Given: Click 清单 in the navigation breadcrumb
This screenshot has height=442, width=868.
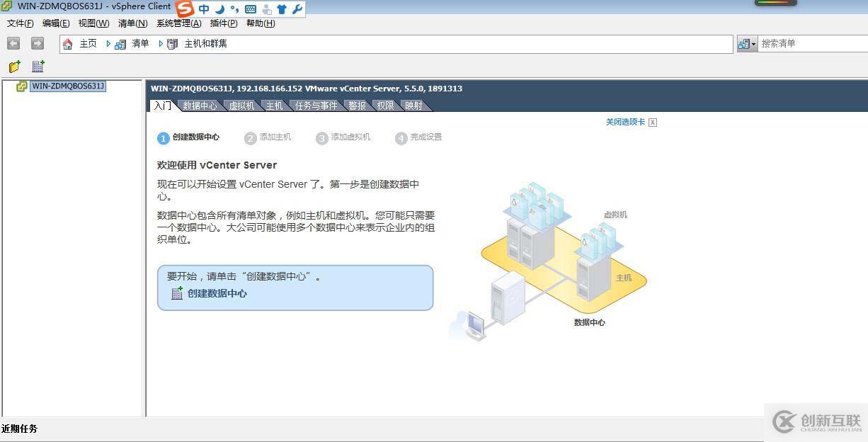Looking at the screenshot, I should click(x=140, y=44).
